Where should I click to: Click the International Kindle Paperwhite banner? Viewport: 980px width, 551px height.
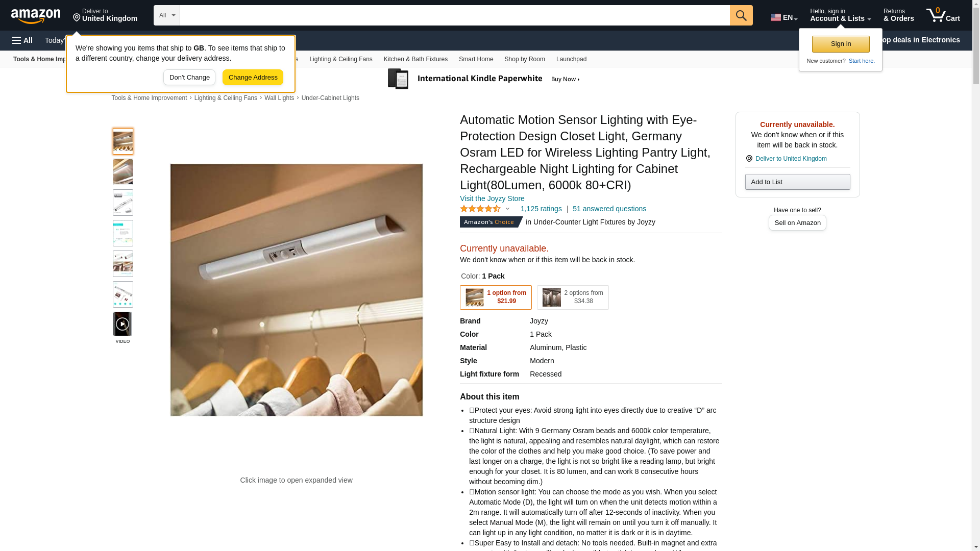(484, 79)
